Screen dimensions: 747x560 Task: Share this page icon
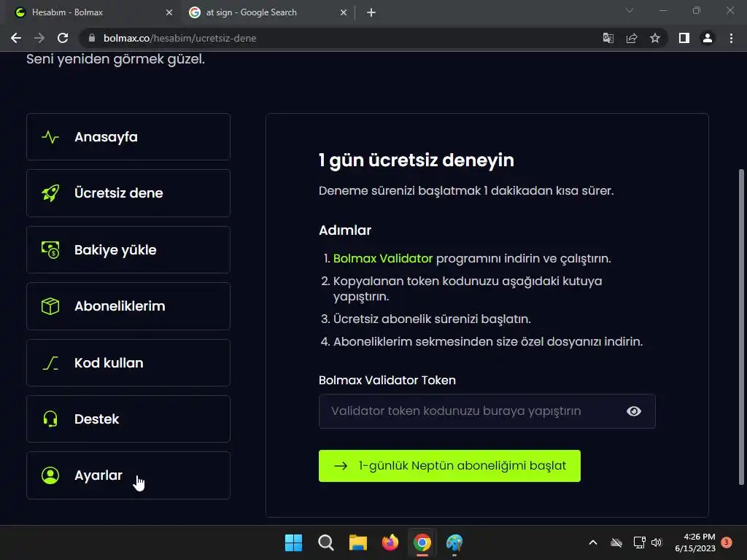coord(632,38)
